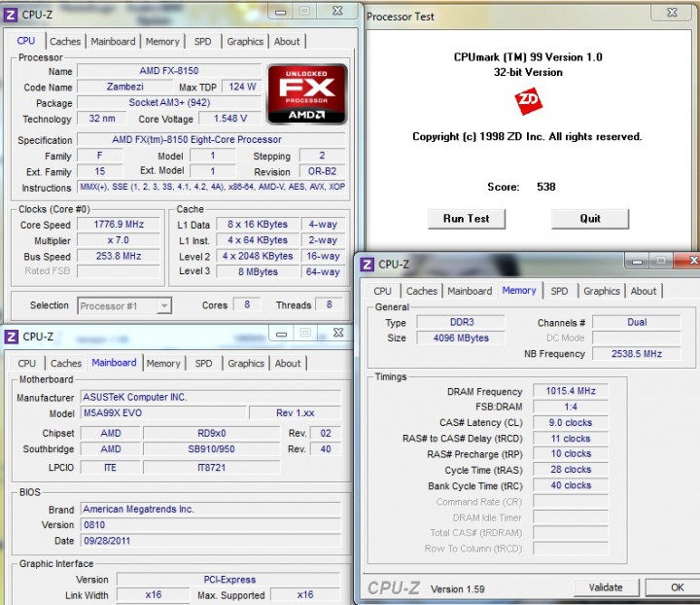Screen dimensions: 700x605
Task: Open Mainboard tab in top CPU-Z window
Action: 113,42
